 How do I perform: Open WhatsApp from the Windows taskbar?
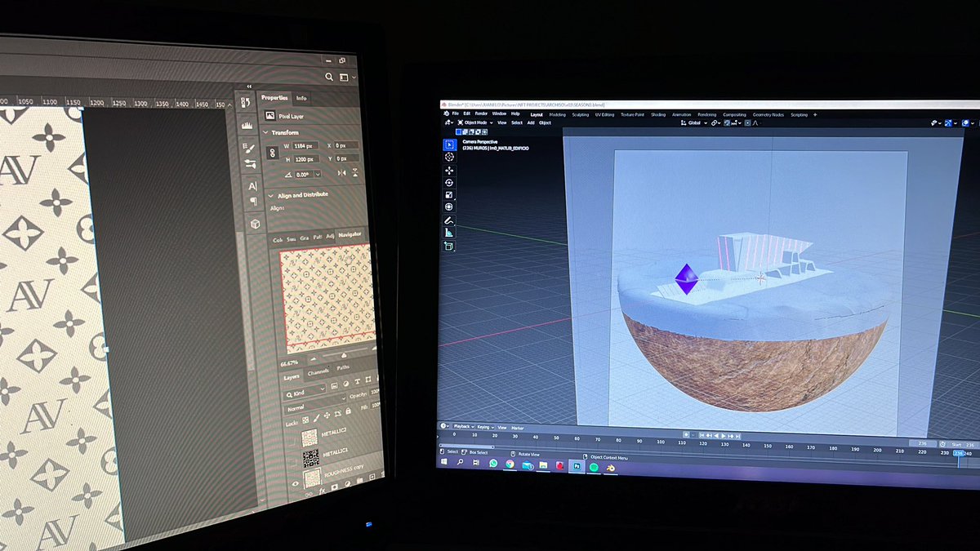pyautogui.click(x=493, y=464)
